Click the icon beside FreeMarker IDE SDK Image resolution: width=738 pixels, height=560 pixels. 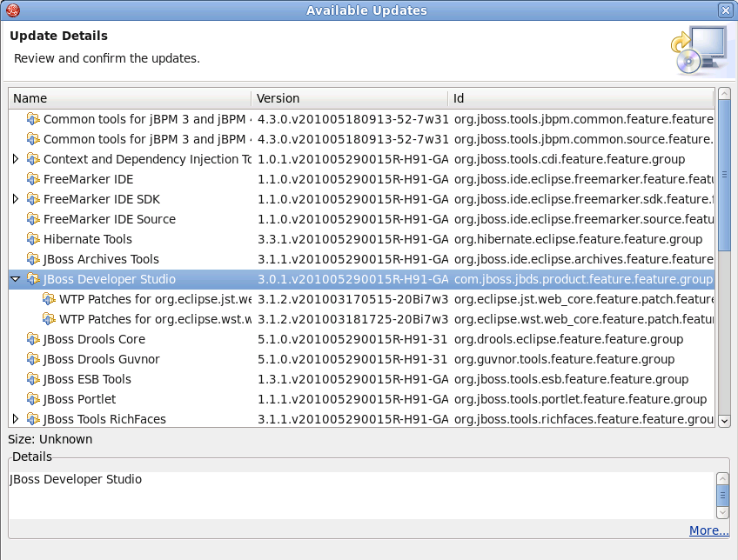click(x=33, y=199)
